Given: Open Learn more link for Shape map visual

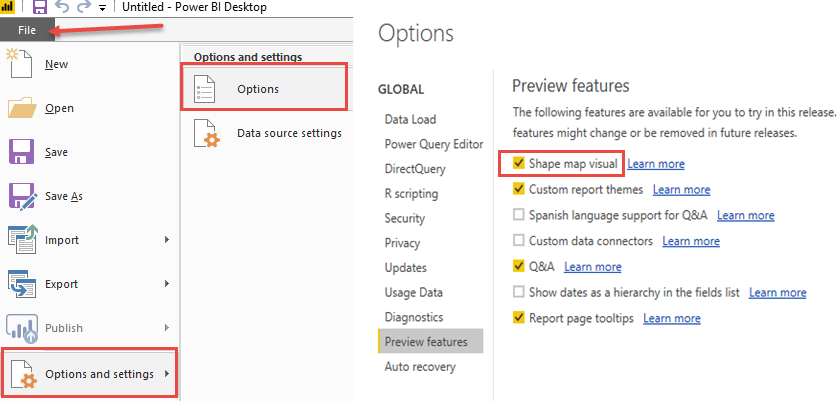Looking at the screenshot, I should tap(656, 164).
